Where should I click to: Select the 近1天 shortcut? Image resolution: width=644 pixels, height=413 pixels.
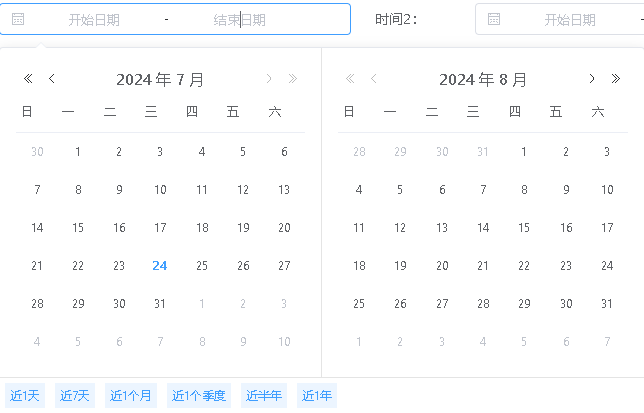tap(25, 395)
